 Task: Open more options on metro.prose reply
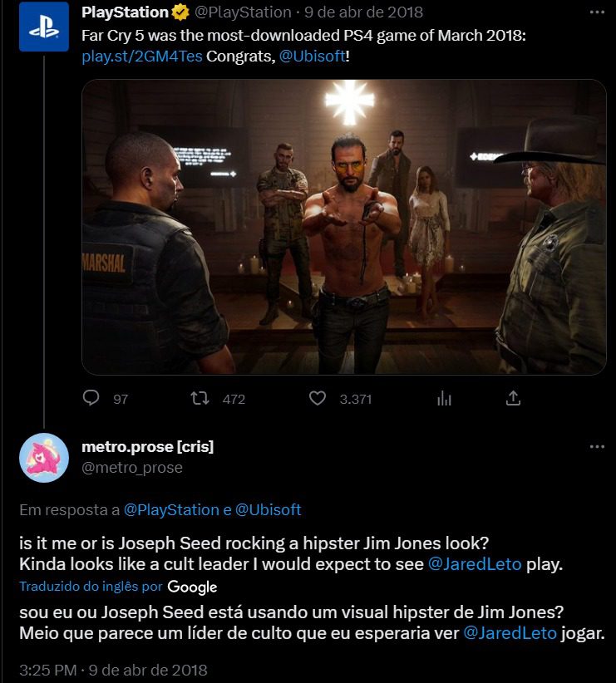(x=596, y=446)
